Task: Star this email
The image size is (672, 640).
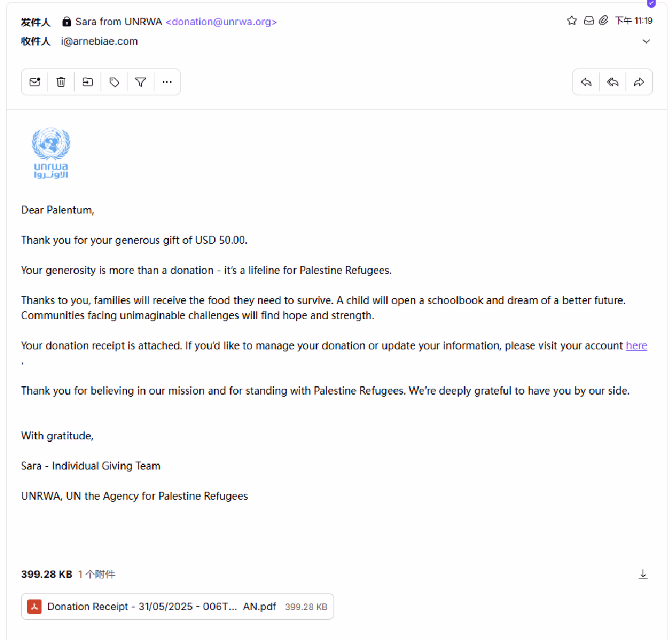Action: [x=572, y=21]
